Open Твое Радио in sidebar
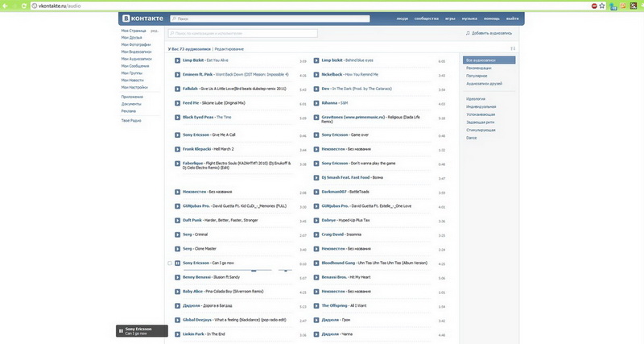Viewport: 644px width, 344px height. click(131, 121)
